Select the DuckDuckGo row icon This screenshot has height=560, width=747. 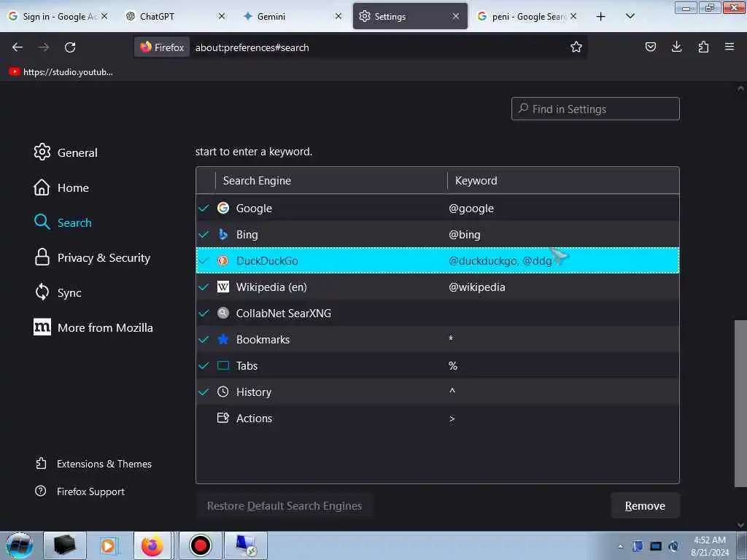click(x=223, y=260)
